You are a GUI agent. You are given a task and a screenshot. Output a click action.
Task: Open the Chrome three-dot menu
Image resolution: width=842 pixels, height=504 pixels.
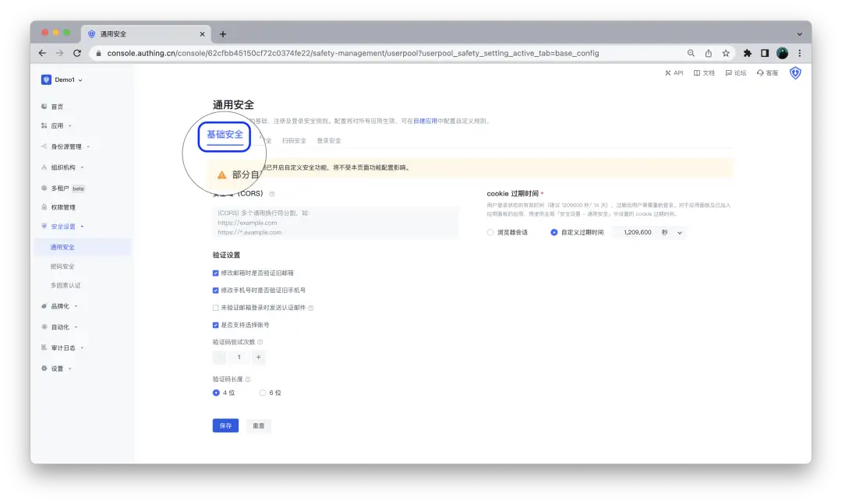click(800, 53)
